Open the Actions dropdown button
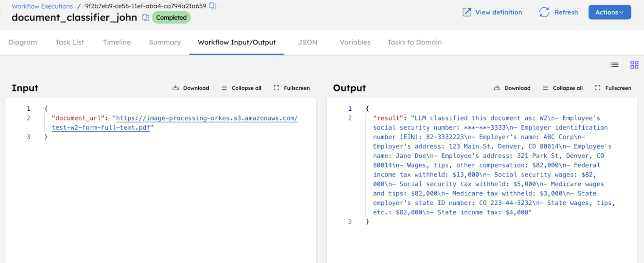This screenshot has width=644, height=263. (x=609, y=12)
